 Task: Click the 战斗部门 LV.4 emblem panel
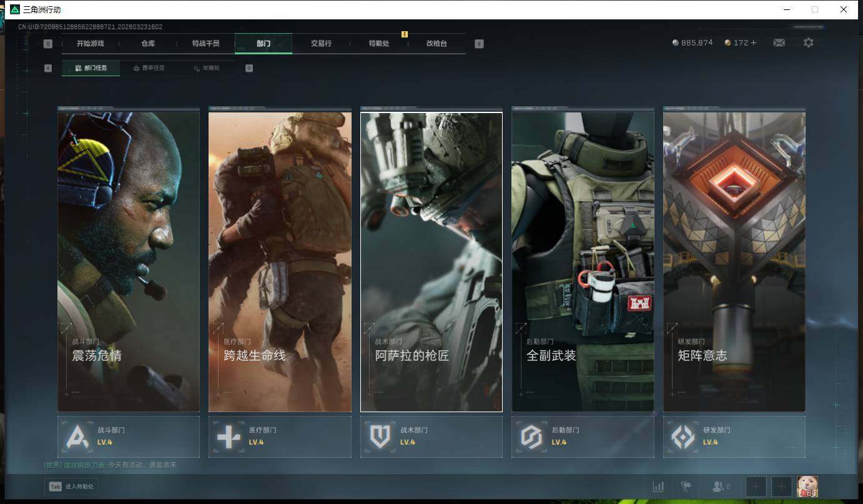[x=129, y=437]
